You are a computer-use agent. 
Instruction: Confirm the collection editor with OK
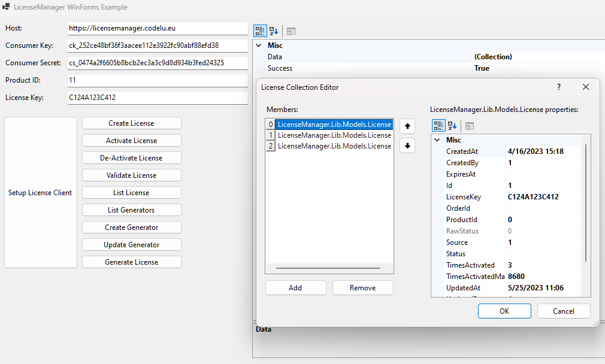pos(504,311)
